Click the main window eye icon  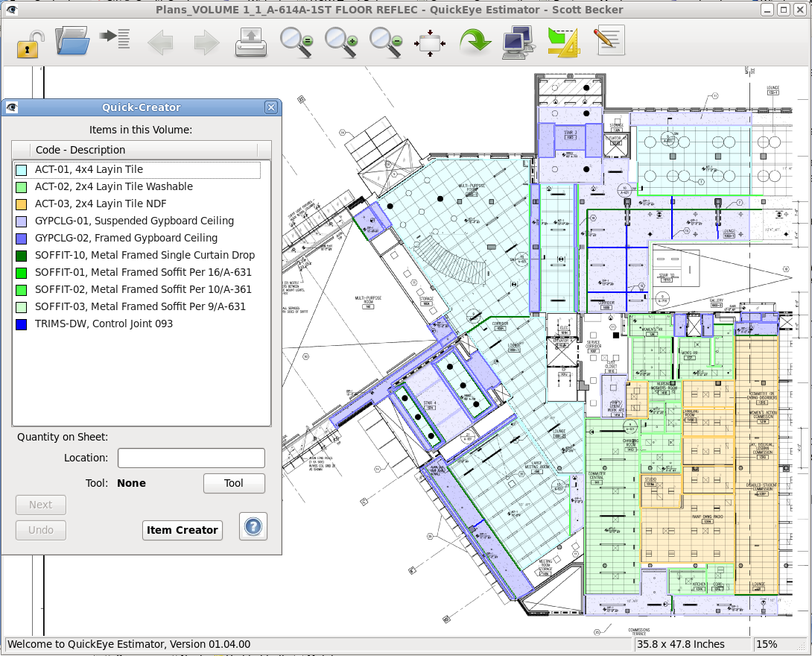click(11, 10)
